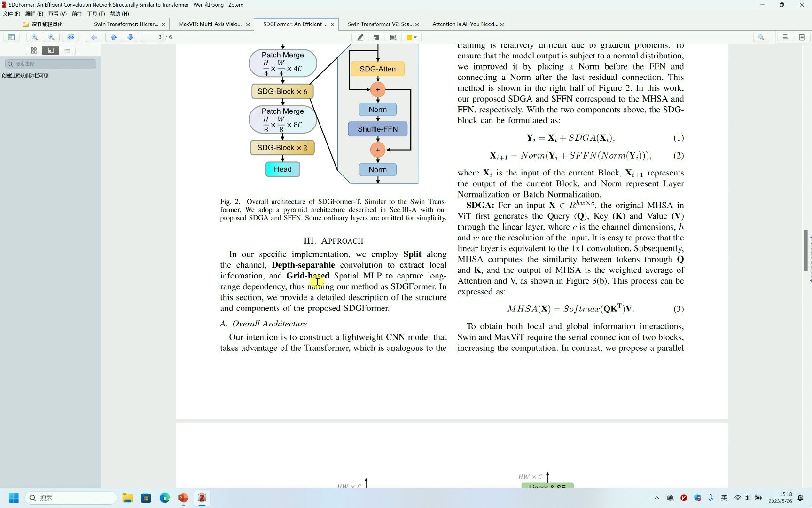Show page thumbnails in sidebar
This screenshot has width=812, height=508.
[34, 50]
